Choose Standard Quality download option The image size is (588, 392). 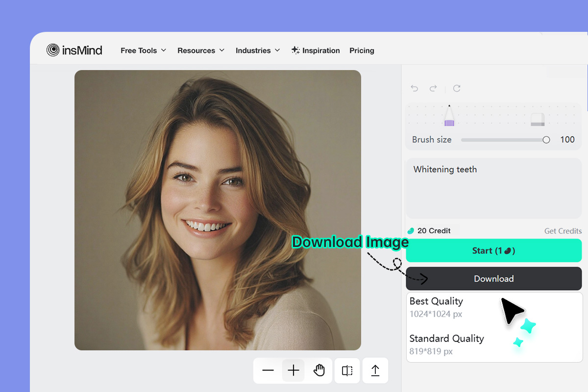[446, 344]
